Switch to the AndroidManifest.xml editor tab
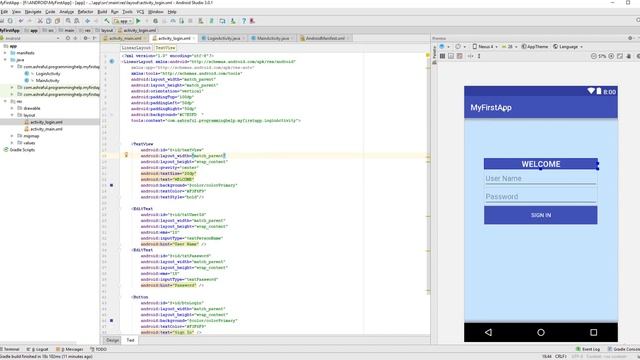This screenshot has width=640, height=360. point(325,38)
